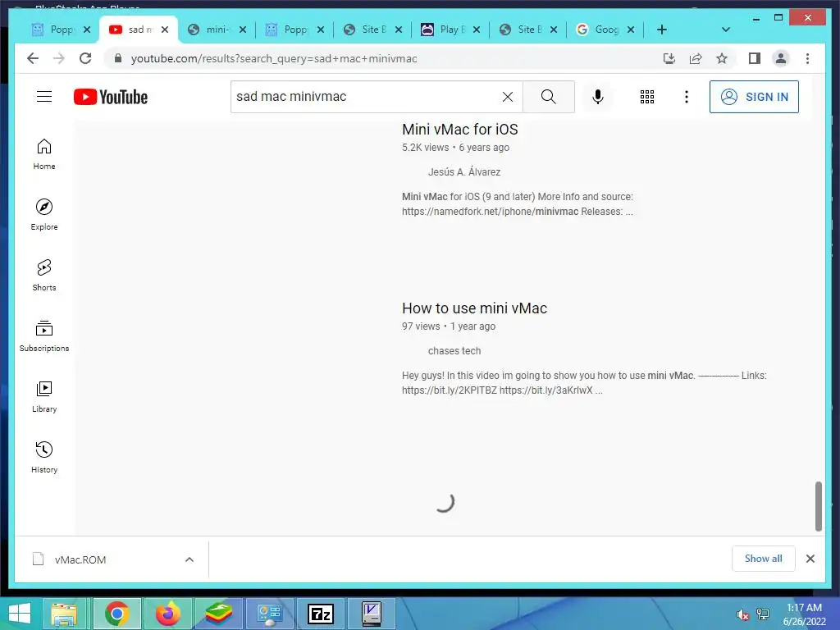Open the YouTube hamburger guide menu
The image size is (840, 630).
point(44,97)
